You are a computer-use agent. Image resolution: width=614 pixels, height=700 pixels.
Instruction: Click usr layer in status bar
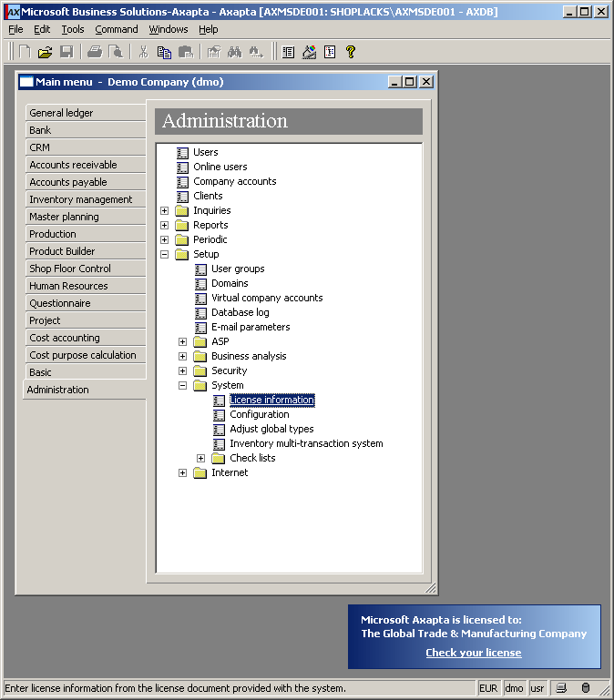point(537,688)
